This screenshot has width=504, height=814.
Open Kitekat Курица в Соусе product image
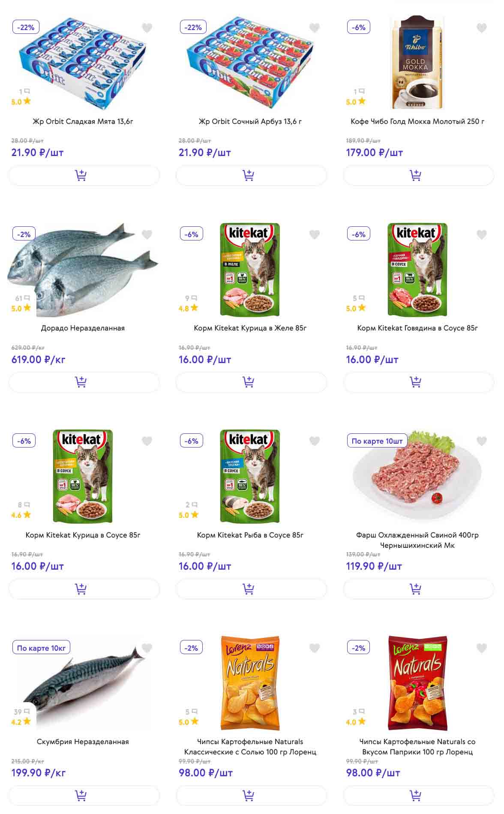click(x=83, y=476)
